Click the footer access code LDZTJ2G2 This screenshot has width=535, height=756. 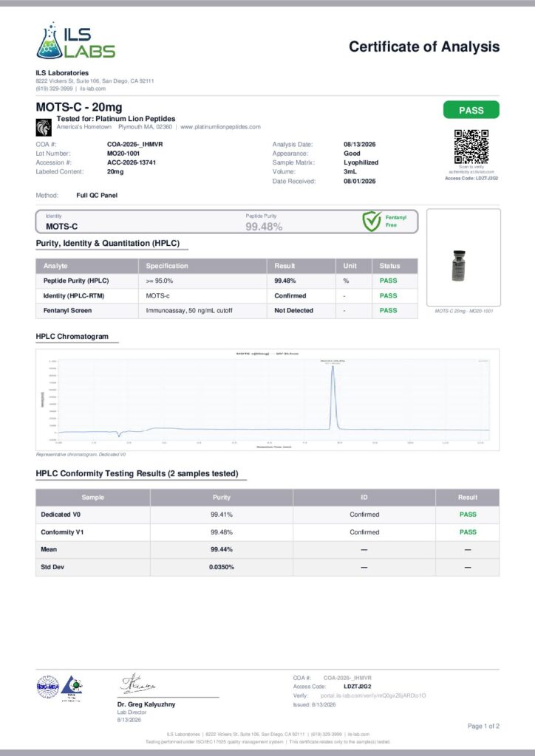[x=358, y=687]
